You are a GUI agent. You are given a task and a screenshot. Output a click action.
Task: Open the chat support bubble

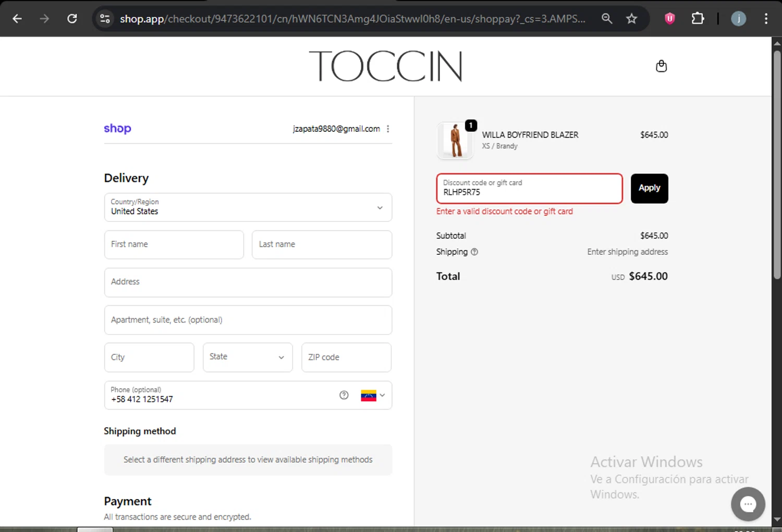pyautogui.click(x=748, y=504)
